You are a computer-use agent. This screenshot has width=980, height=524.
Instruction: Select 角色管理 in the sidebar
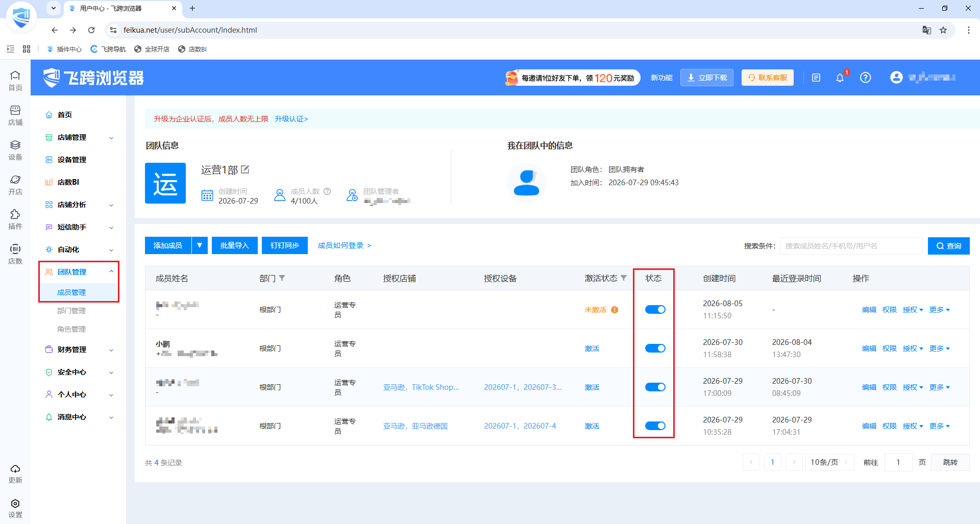[71, 329]
